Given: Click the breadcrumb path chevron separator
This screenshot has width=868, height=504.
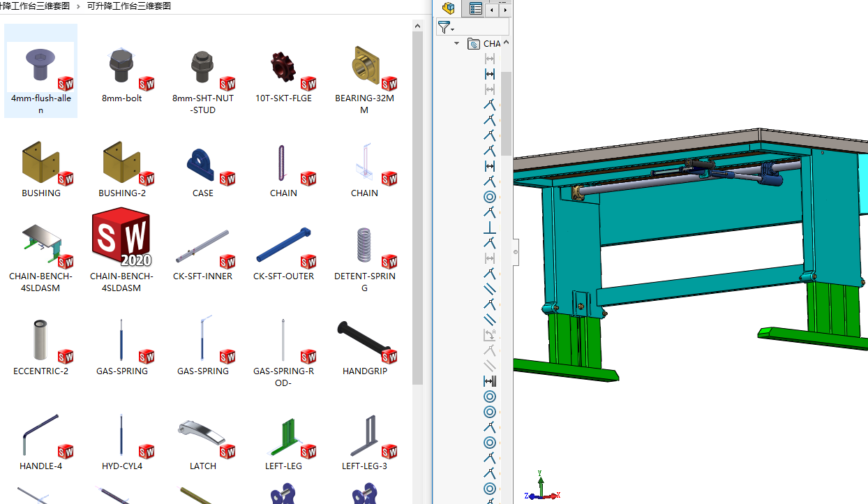Looking at the screenshot, I should 78,6.
